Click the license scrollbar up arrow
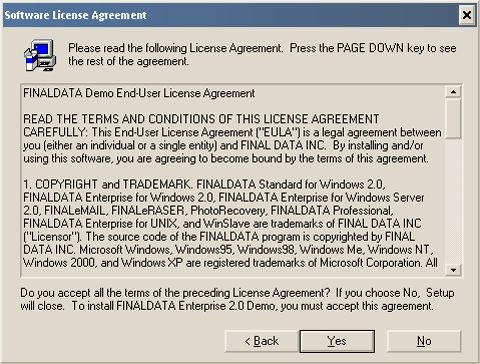This screenshot has width=480, height=364. pos(453,92)
